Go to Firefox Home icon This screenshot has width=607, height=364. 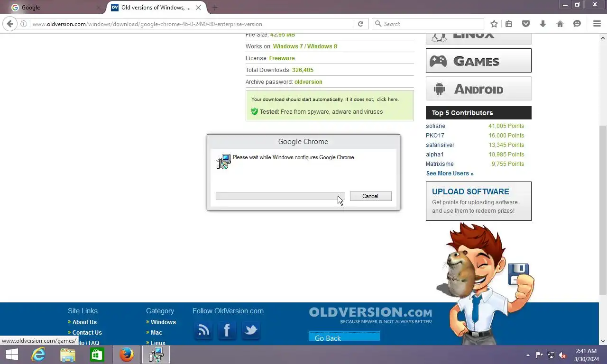[560, 24]
